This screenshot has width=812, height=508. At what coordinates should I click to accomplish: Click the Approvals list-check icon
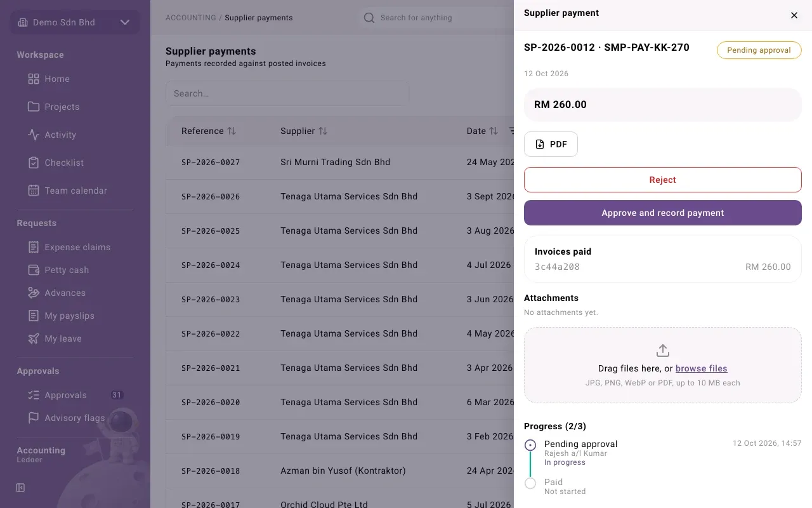[34, 395]
